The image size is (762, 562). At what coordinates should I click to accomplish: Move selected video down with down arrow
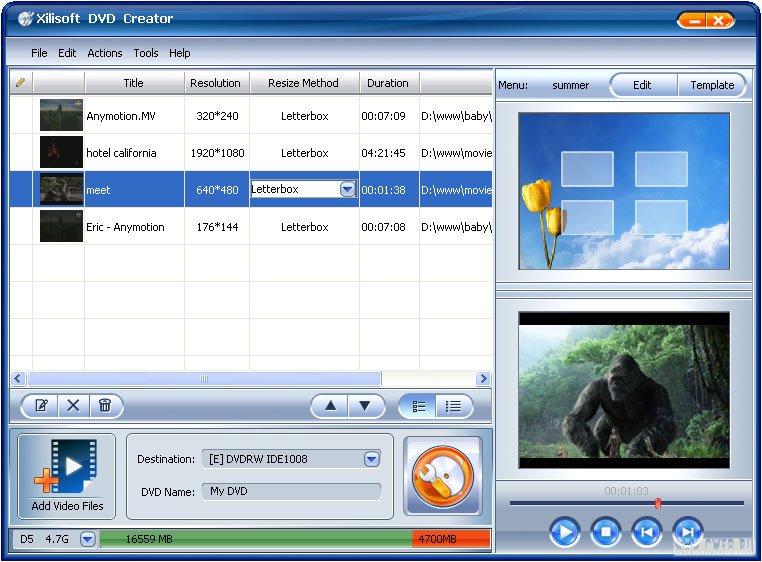click(365, 406)
